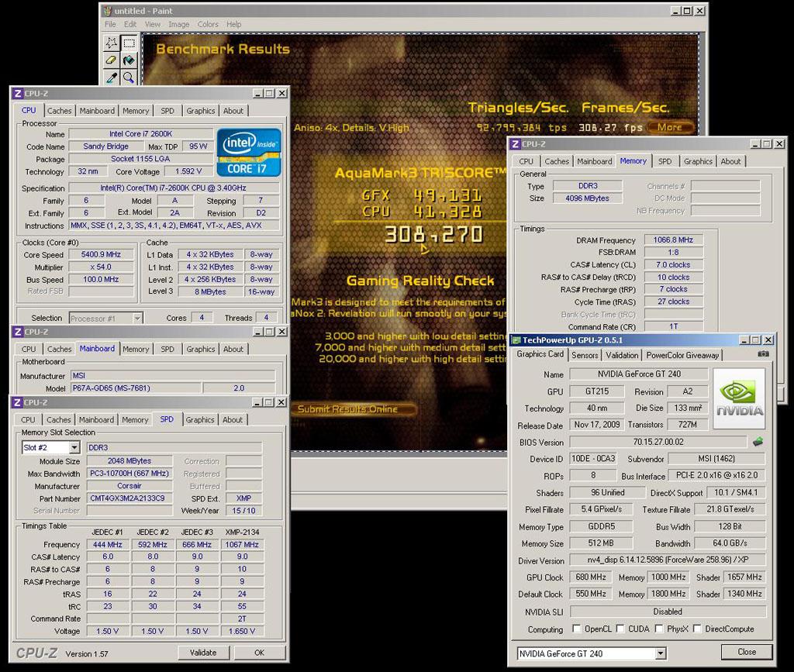Click the Close button in GPU-Z
The image size is (794, 672).
pos(747,652)
